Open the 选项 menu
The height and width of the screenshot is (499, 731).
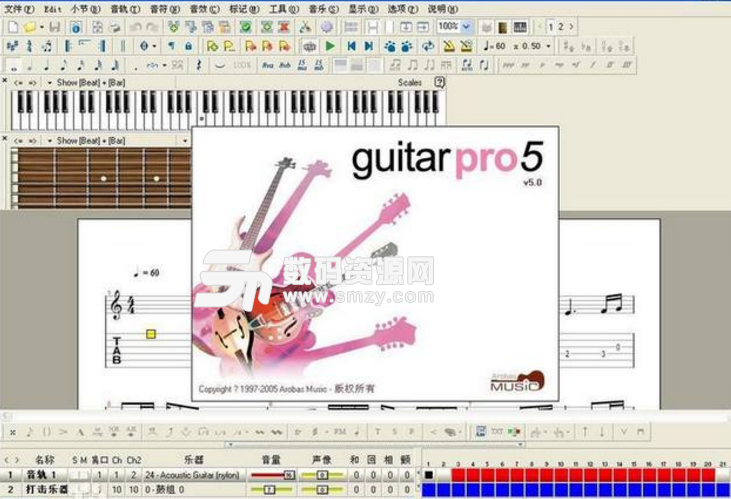point(403,9)
